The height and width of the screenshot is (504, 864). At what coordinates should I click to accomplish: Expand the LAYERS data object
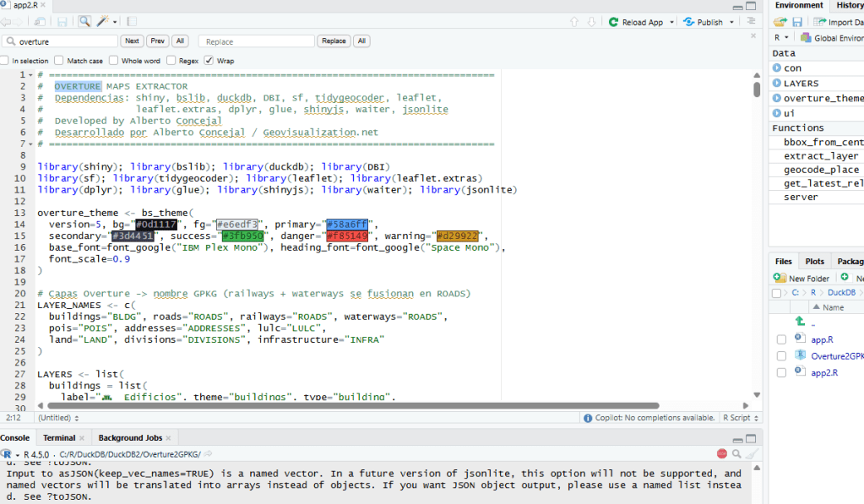[x=777, y=84]
